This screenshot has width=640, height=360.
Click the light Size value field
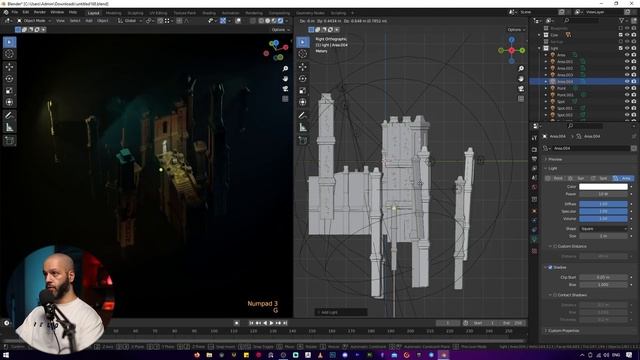(x=603, y=236)
